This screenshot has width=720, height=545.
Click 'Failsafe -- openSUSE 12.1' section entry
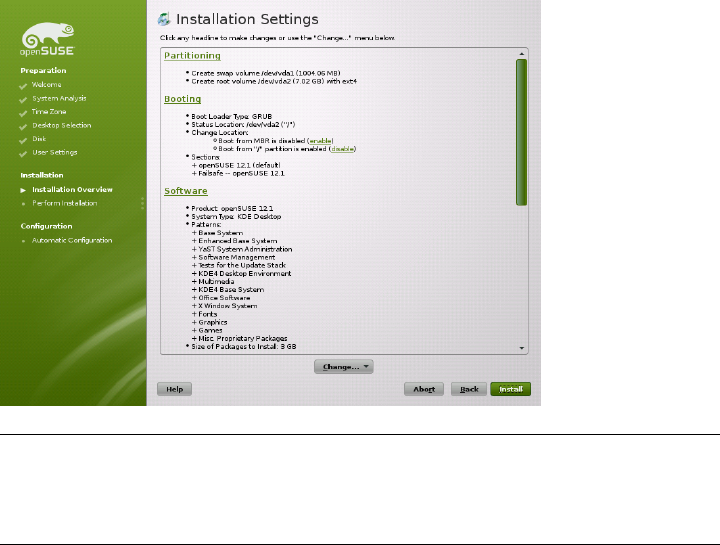click(x=242, y=174)
